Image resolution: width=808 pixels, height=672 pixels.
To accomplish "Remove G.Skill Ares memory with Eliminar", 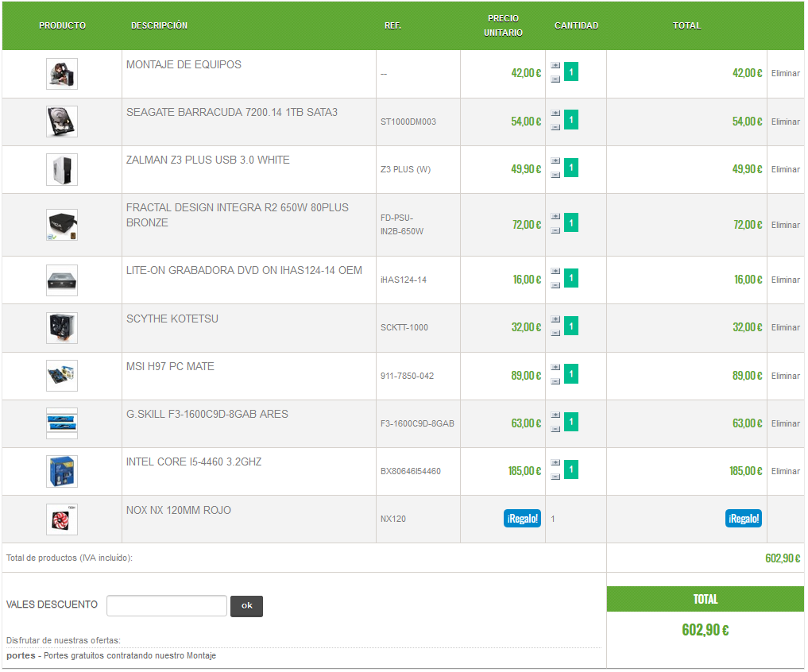I will (x=785, y=423).
